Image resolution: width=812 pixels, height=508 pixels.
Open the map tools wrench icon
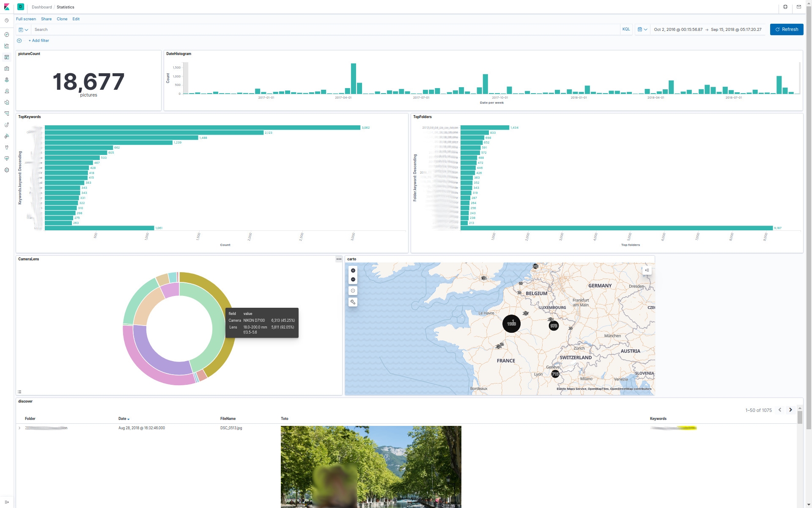pyautogui.click(x=353, y=302)
